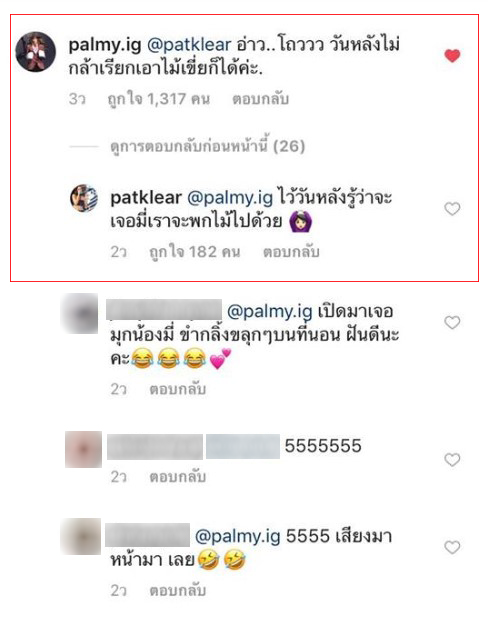Reply to palmy.ig's comment via ตอบกลับ

pos(260,99)
